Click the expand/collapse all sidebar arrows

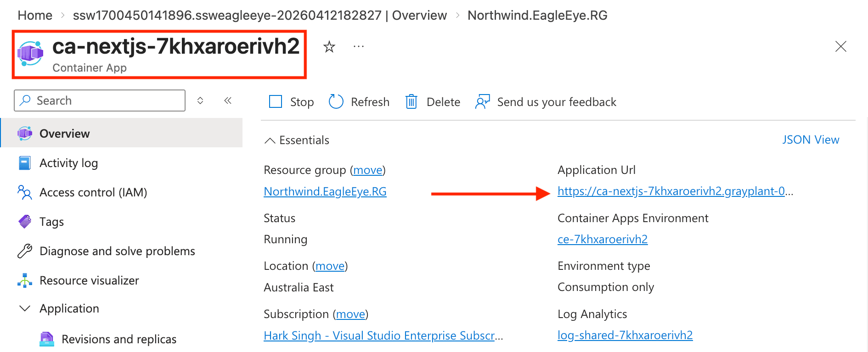(x=200, y=101)
